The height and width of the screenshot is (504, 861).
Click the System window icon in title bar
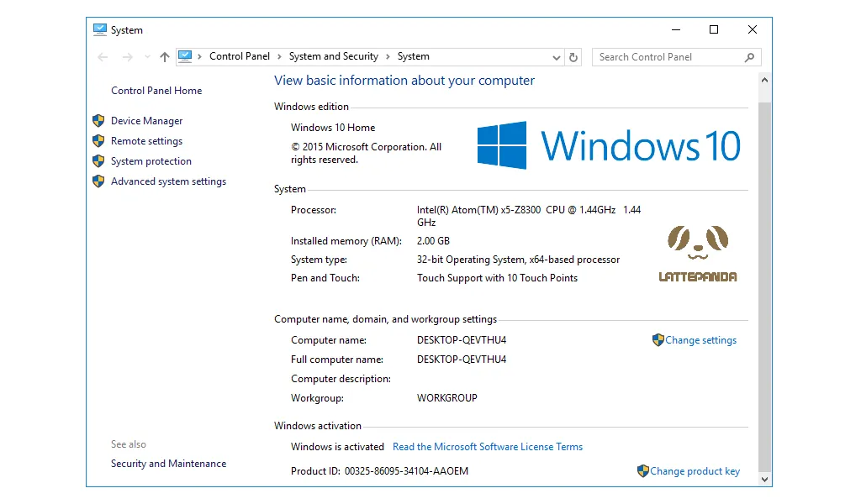[100, 30]
